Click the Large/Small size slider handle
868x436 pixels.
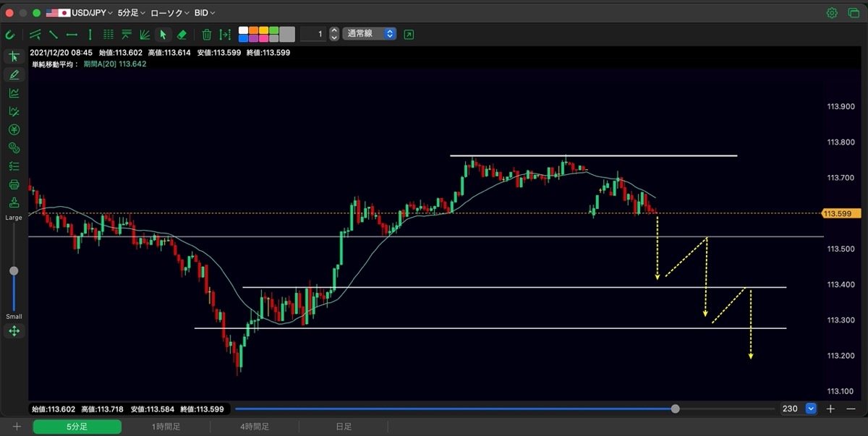point(14,271)
